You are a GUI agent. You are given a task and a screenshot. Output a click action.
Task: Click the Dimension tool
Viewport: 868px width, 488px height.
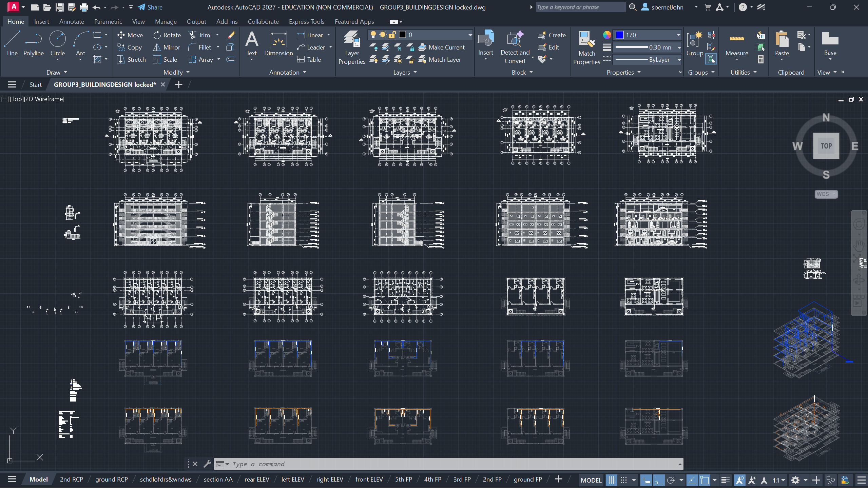coord(278,43)
